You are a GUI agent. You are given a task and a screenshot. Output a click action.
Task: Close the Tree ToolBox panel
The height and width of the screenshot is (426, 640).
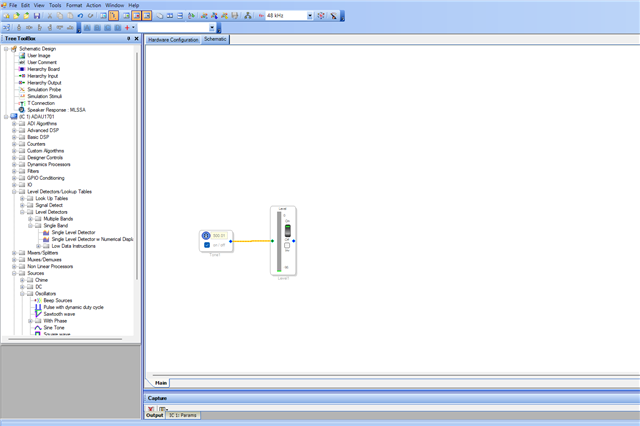pos(136,38)
